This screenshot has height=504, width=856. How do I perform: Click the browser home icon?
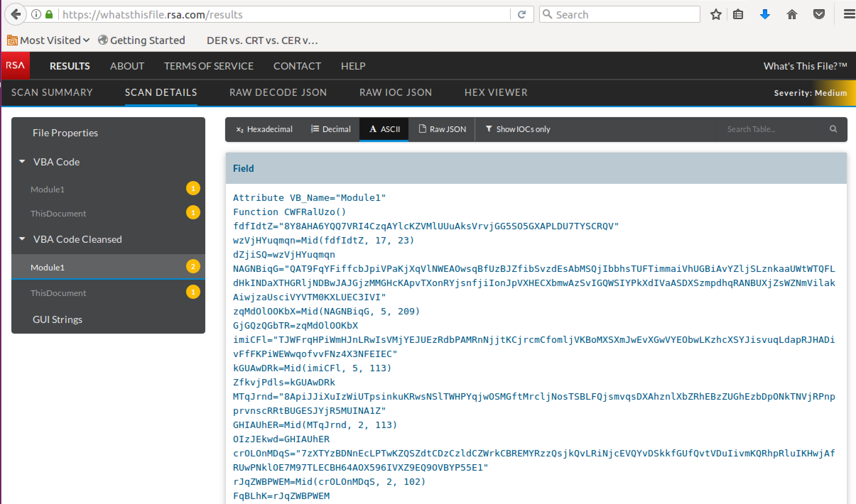coord(792,15)
